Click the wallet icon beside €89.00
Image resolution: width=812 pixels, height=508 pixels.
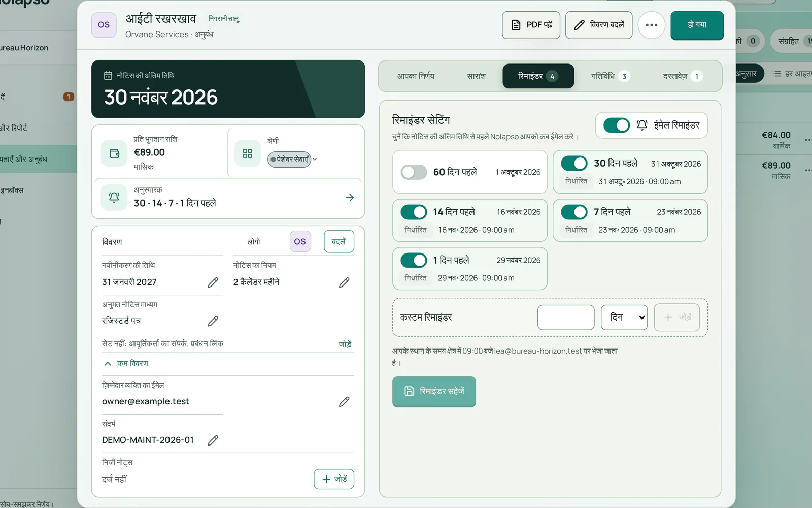point(114,153)
